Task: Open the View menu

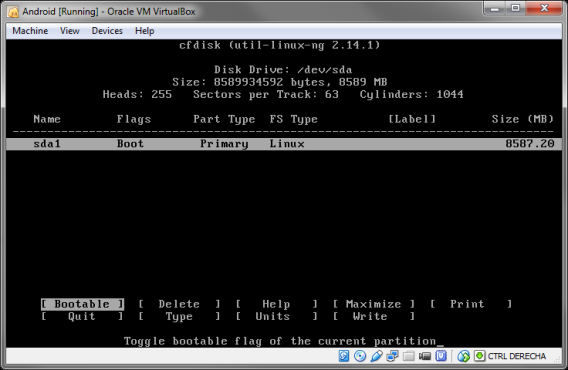Action: 70,31
